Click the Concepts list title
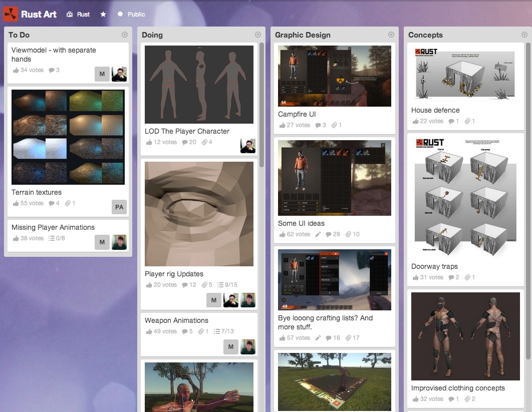This screenshot has height=412, width=532. click(x=425, y=35)
